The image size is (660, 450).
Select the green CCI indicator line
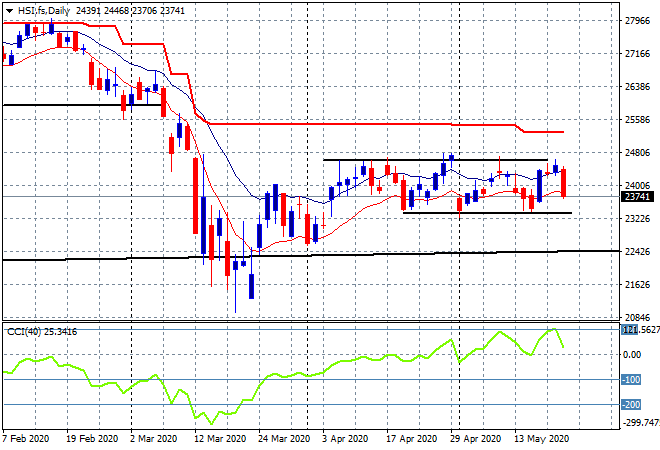284,375
